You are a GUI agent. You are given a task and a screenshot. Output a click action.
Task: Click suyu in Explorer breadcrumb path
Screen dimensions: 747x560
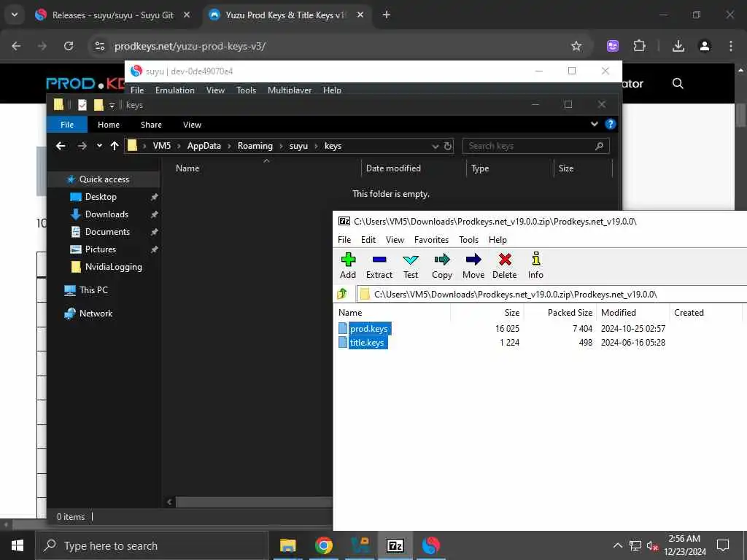tap(298, 146)
